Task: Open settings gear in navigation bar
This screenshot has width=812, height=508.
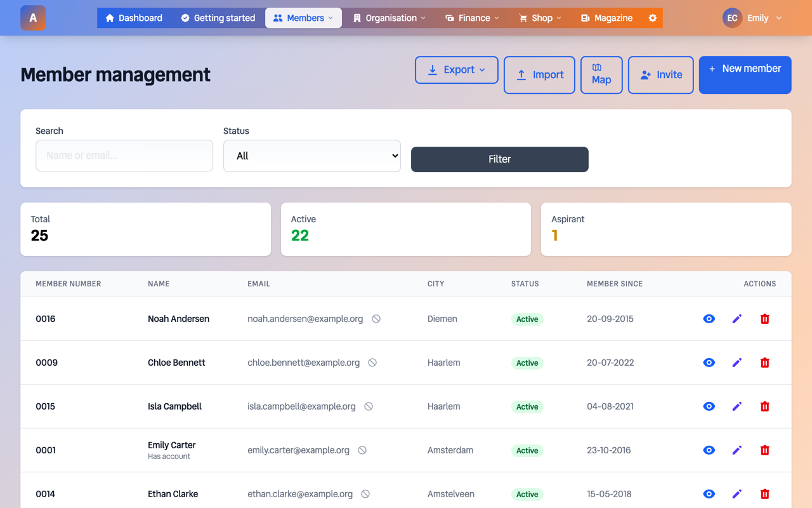Action: 653,18
